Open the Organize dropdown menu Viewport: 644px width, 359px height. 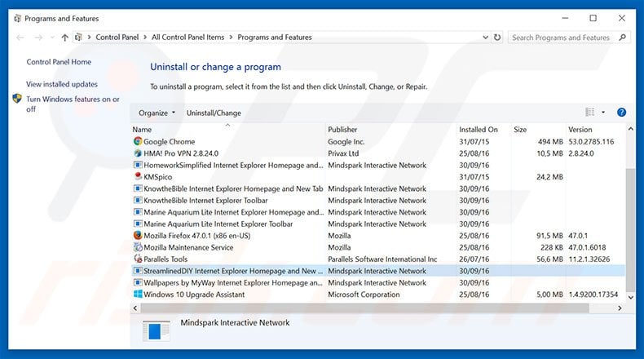coord(157,113)
